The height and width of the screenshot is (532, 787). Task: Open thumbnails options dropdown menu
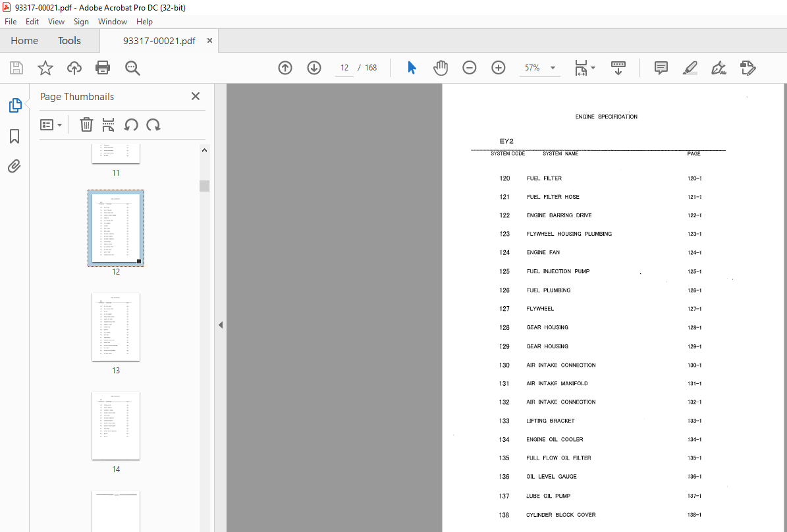(x=51, y=124)
